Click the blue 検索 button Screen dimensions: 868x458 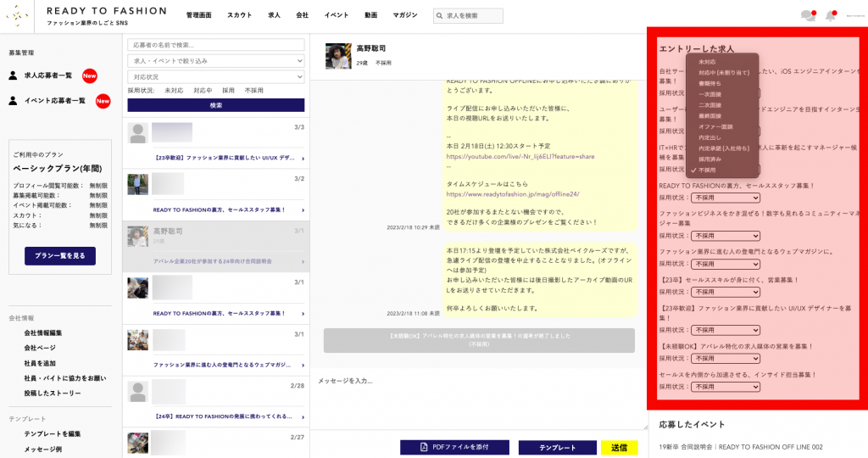pos(216,105)
